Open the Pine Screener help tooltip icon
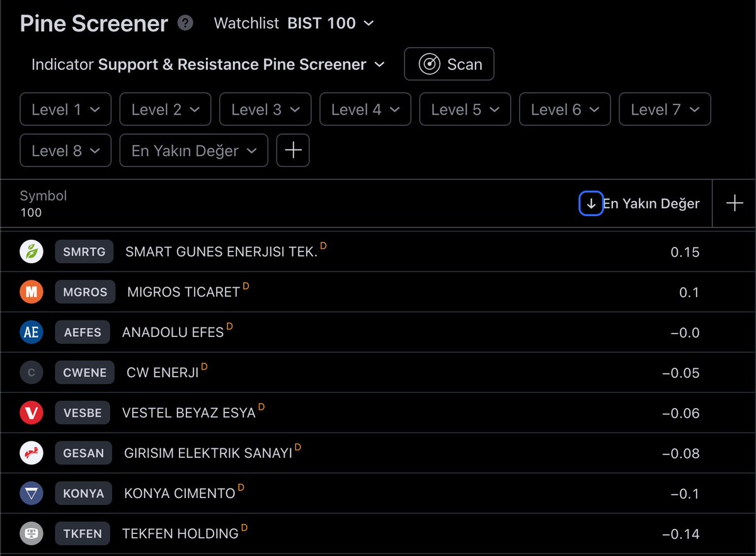756x556 pixels. click(x=185, y=23)
